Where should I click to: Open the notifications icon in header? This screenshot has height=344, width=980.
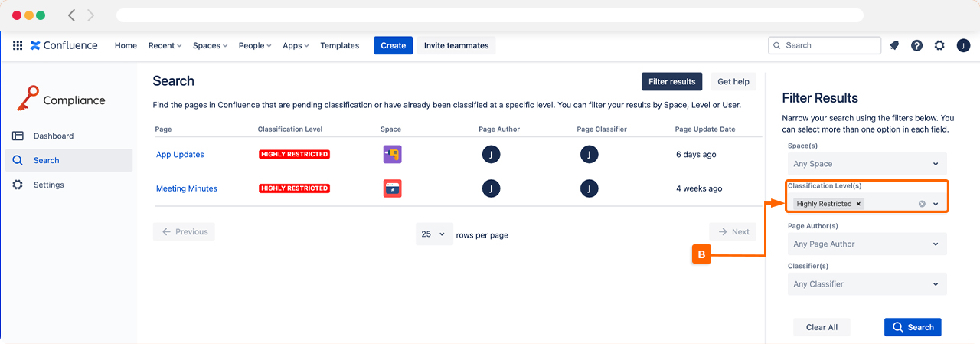coord(894,45)
